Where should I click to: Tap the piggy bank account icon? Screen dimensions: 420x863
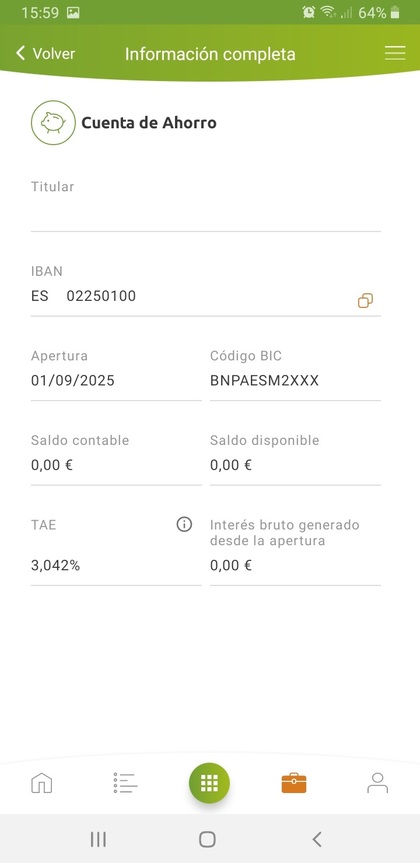pyautogui.click(x=53, y=123)
